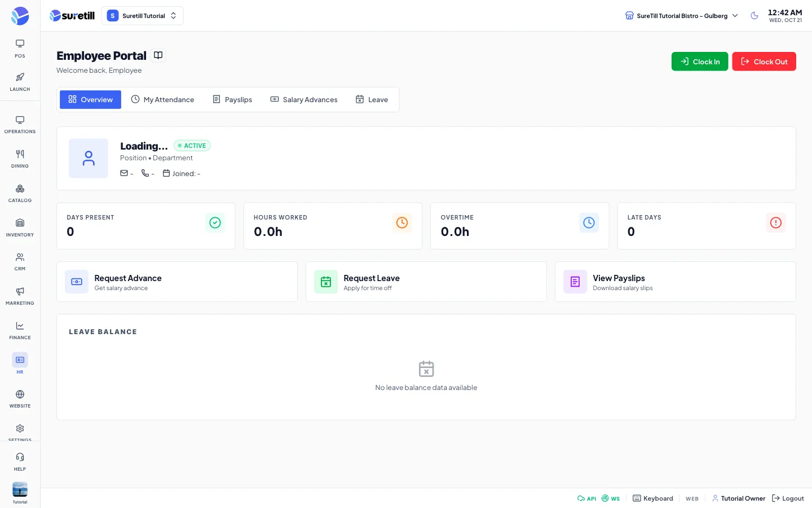The image size is (812, 508).
Task: Click the Hours Worked stat card
Action: coord(333,226)
